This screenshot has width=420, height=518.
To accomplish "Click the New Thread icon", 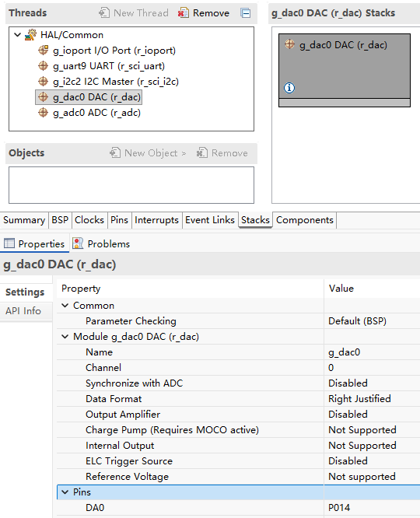I will click(x=104, y=13).
